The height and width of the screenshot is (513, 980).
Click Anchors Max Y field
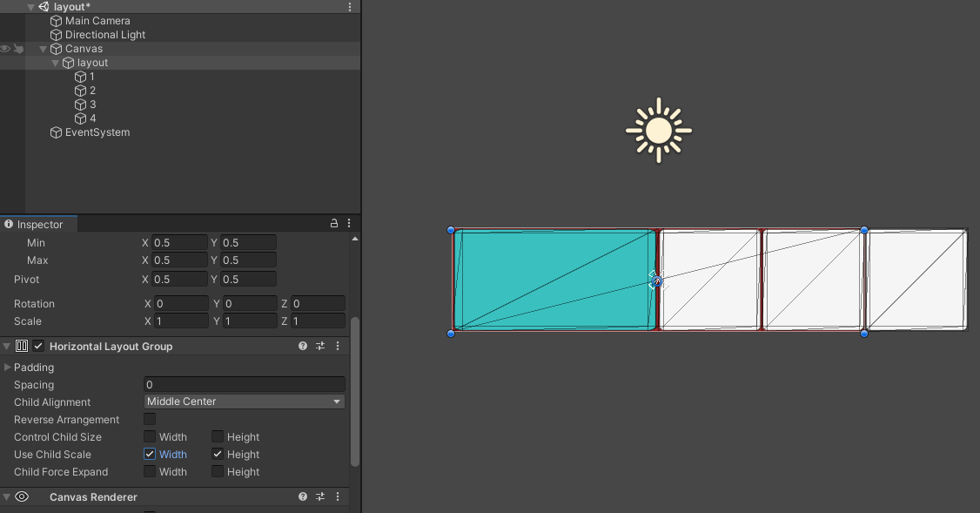248,260
